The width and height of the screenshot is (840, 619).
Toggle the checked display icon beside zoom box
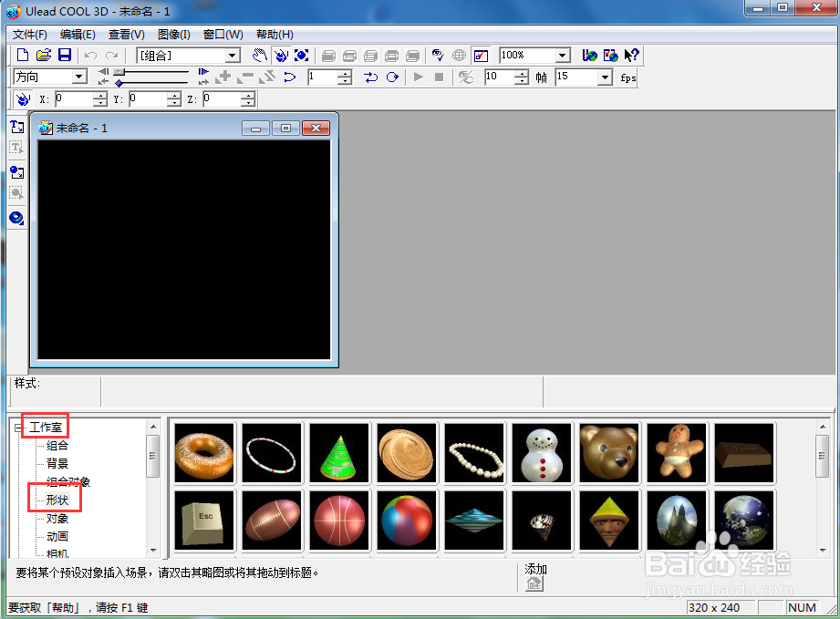coord(481,56)
